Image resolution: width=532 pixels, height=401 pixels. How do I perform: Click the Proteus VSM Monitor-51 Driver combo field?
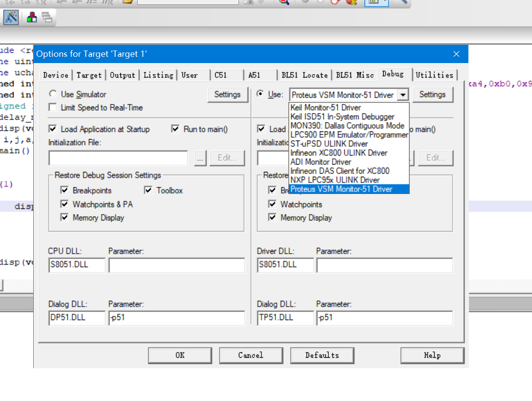[343, 95]
